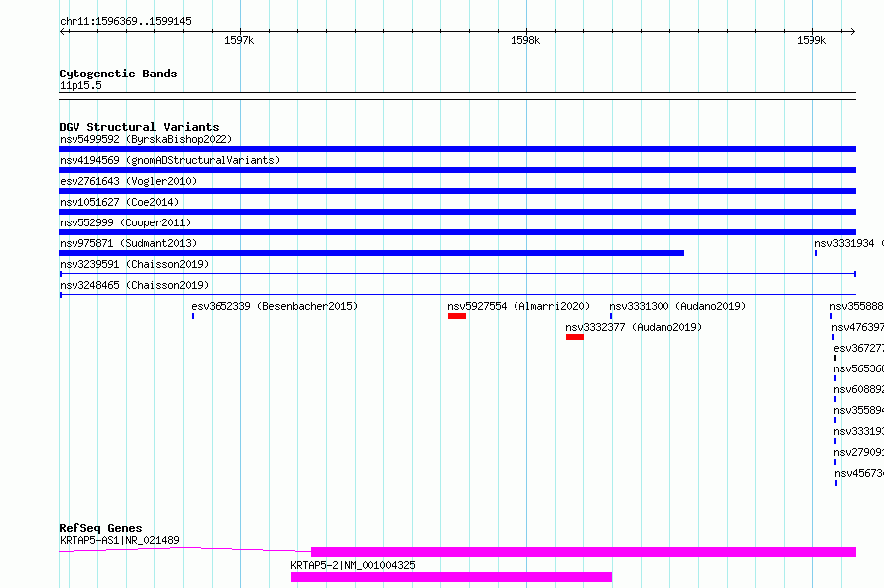Click the 1599k ruler position label
The image size is (884, 588).
(811, 40)
